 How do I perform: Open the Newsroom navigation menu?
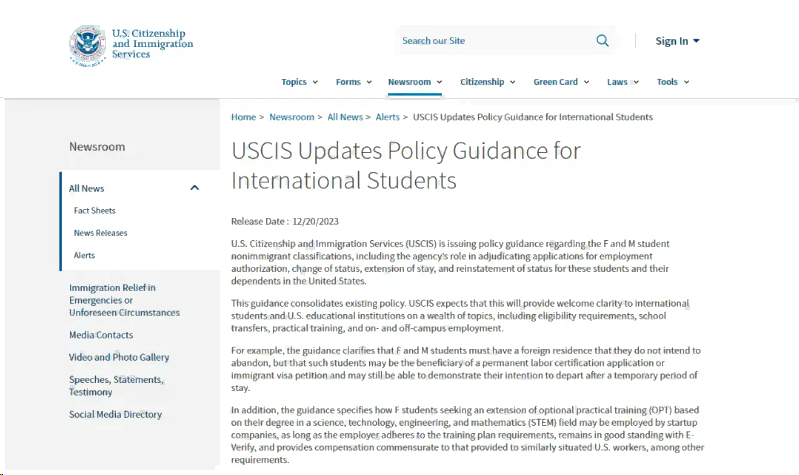coord(414,82)
